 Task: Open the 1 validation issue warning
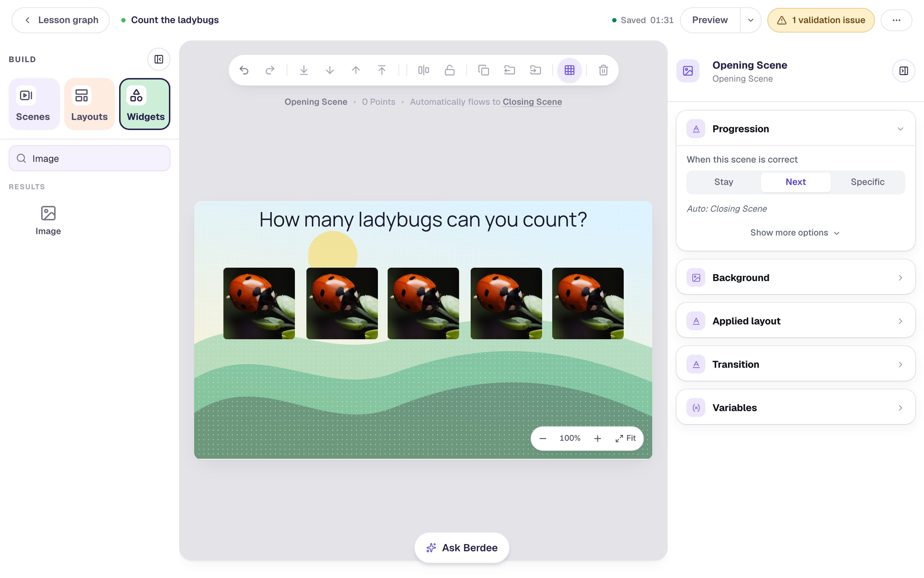click(821, 20)
